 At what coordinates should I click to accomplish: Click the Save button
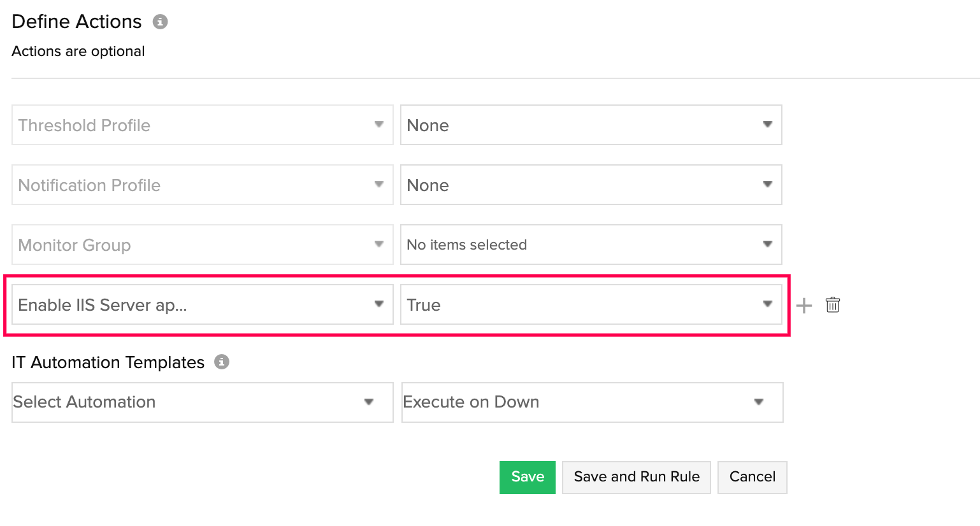click(527, 477)
